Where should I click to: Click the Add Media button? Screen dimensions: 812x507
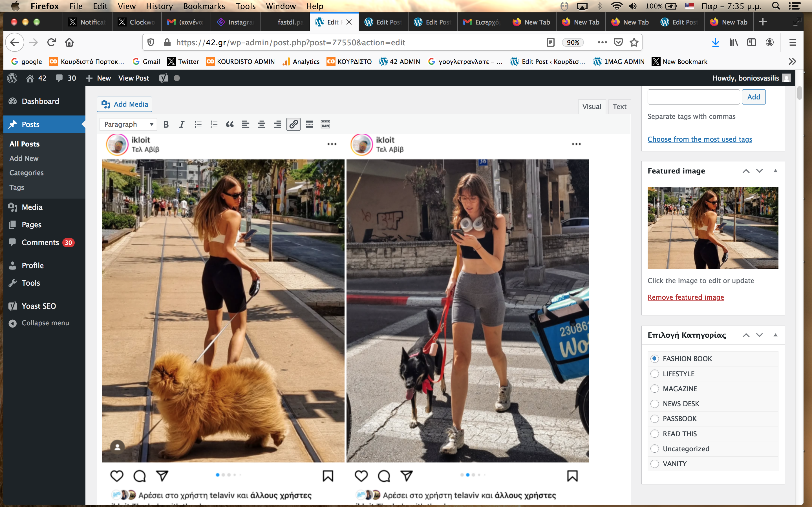[125, 104]
